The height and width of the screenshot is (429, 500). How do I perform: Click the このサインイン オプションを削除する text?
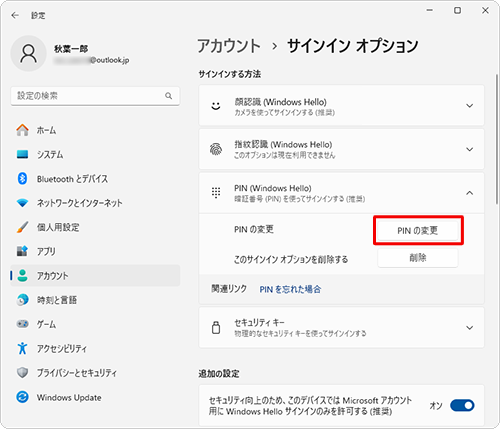coord(291,259)
